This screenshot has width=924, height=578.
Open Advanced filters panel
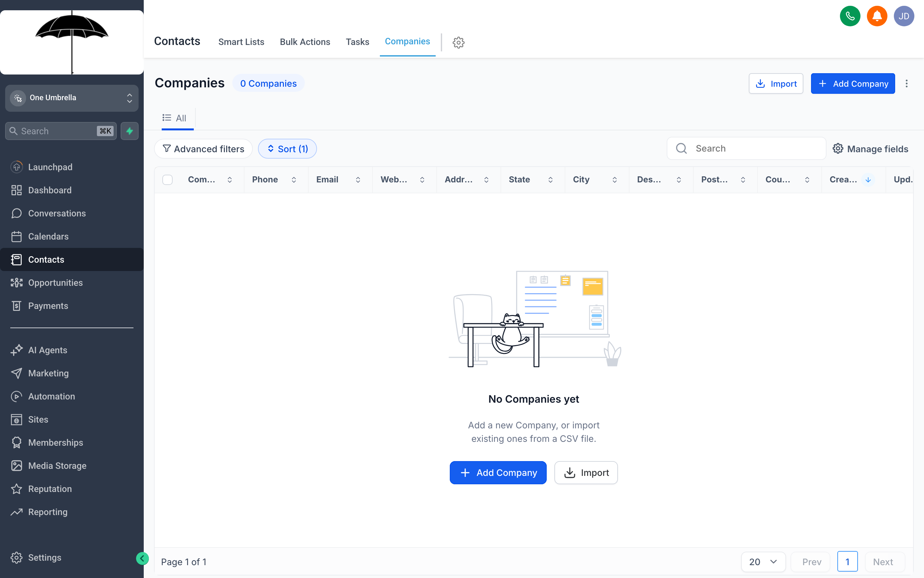pos(203,149)
